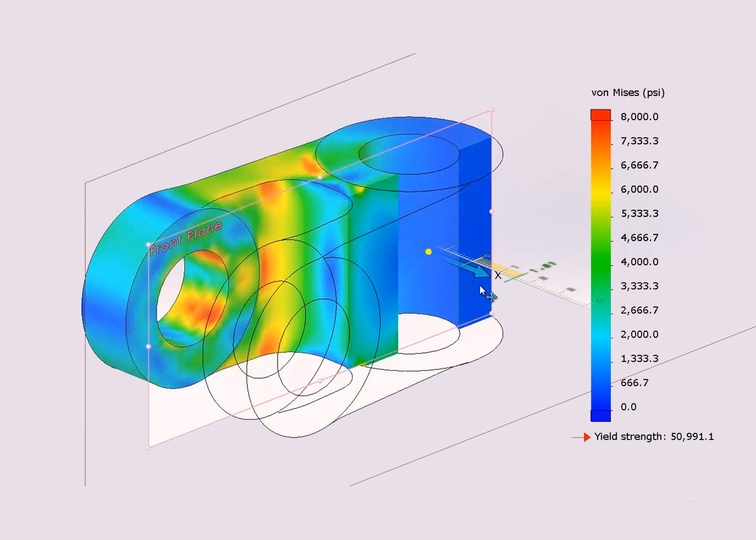Click the black X axis label
The image size is (756, 540).
498,276
